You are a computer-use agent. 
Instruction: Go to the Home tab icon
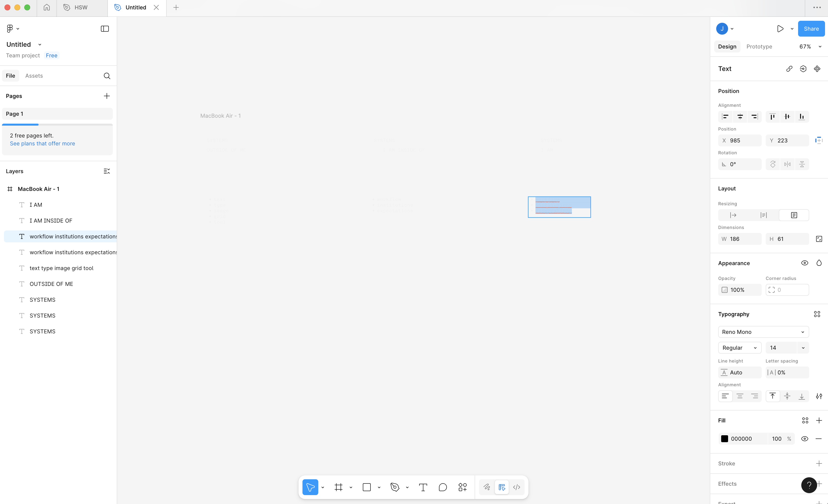(x=47, y=7)
